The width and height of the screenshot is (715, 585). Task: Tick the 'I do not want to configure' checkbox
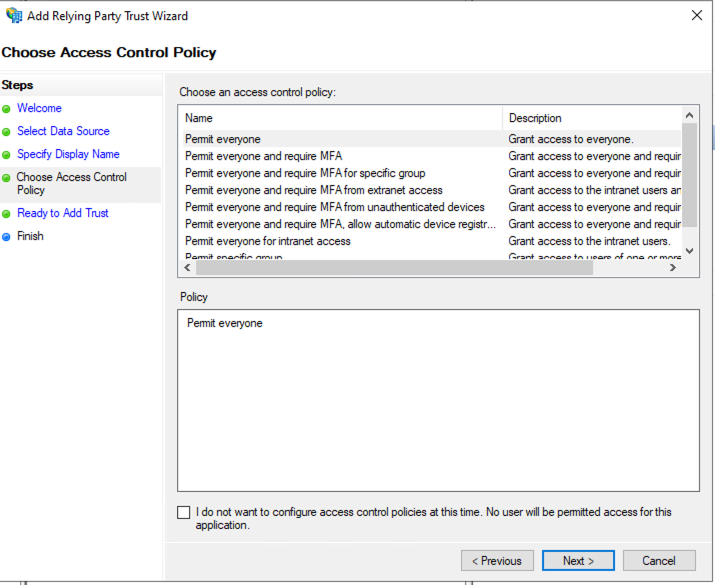coord(184,512)
